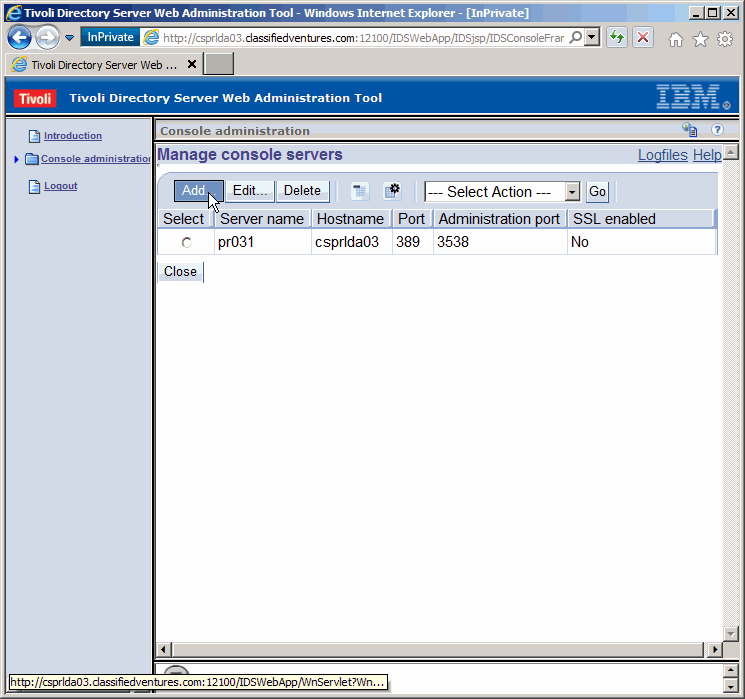Click the Edit button
The width and height of the screenshot is (745, 699).
point(250,191)
